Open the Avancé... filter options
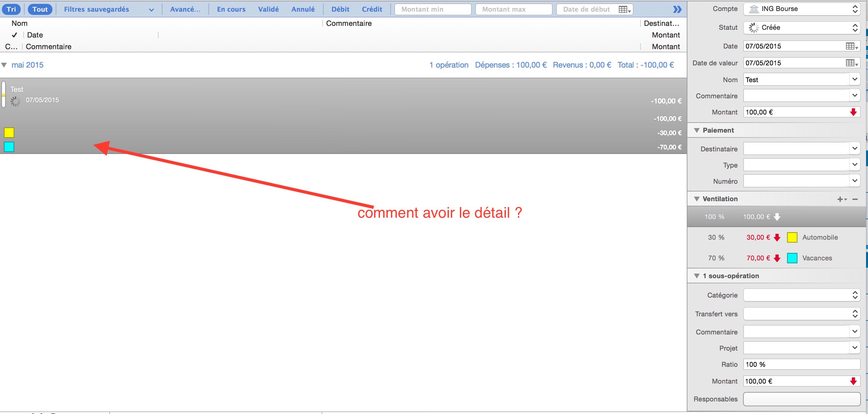Viewport: 868px width, 414px height. pos(185,9)
